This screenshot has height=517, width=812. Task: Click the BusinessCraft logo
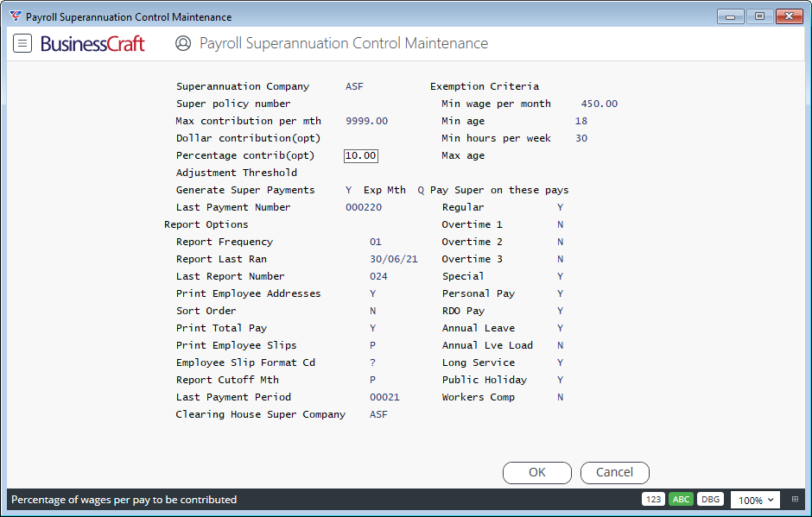(x=92, y=43)
